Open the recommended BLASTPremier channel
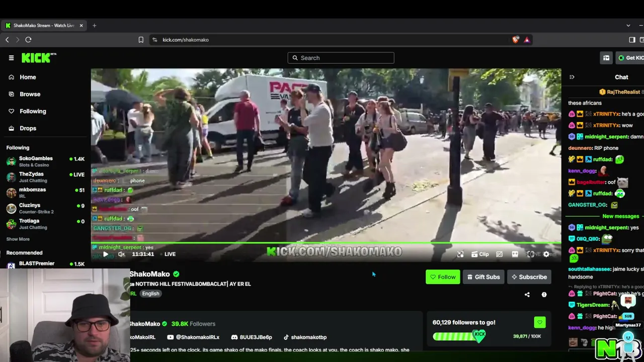This screenshot has height=362, width=644. point(45,264)
